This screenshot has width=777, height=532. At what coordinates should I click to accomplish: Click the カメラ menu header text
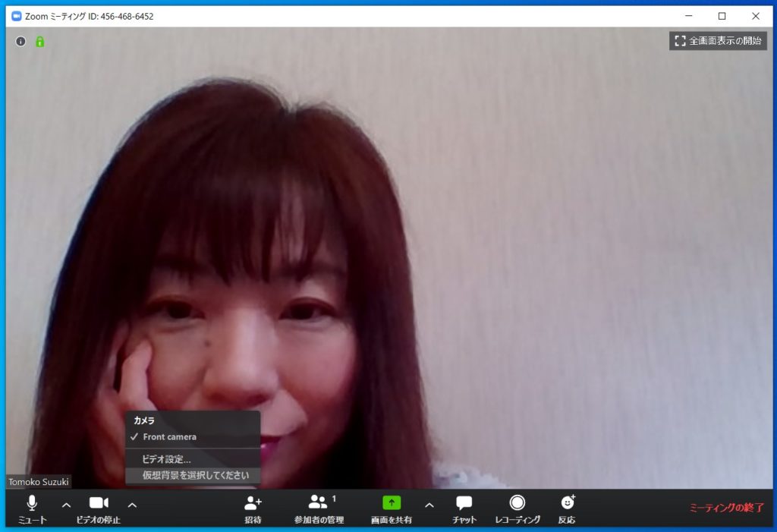point(144,420)
